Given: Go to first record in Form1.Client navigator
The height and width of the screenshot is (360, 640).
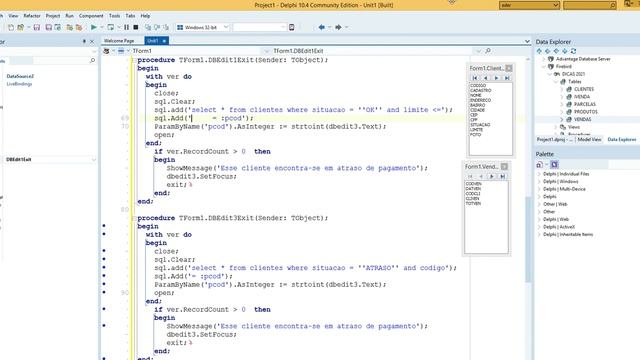Looking at the screenshot, I should click(x=474, y=78).
